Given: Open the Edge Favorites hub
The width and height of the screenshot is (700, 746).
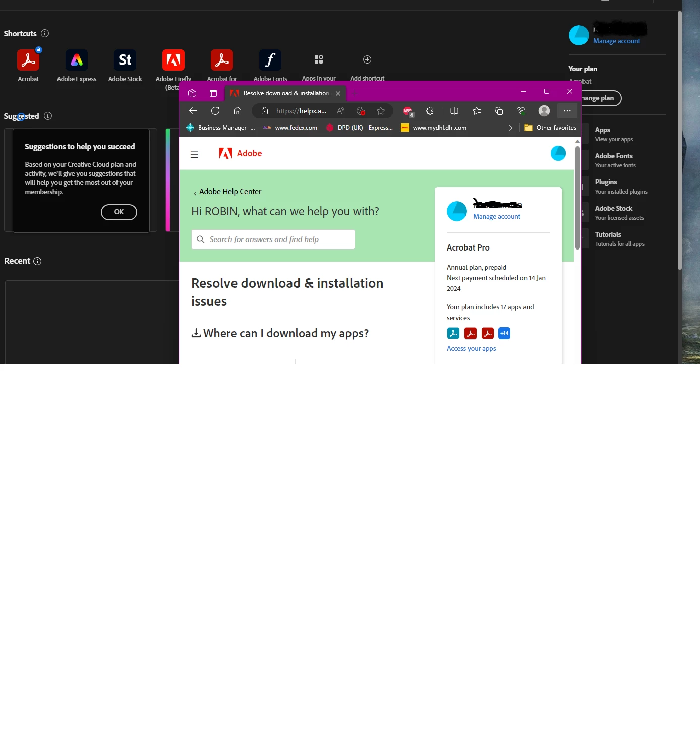Looking at the screenshot, I should click(477, 111).
